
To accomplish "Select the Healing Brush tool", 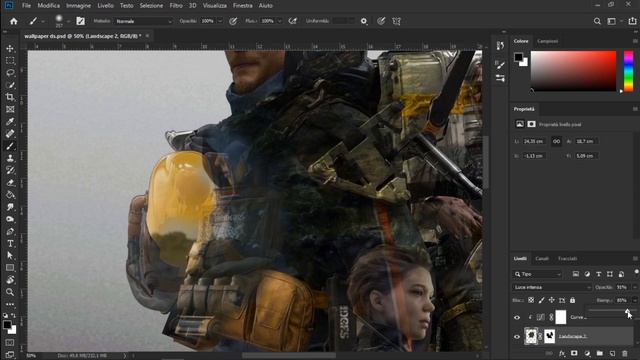I will pos(10,134).
